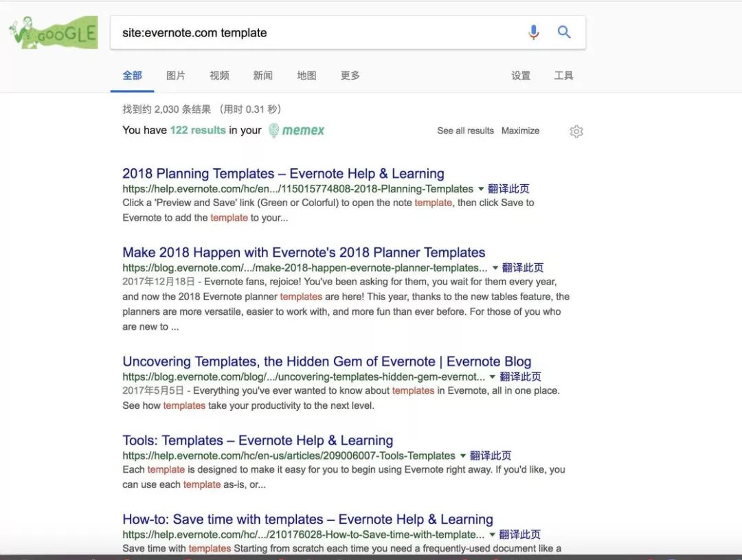
Task: Click the 210176028-How-to-Save-time URL text
Action: pyautogui.click(x=304, y=535)
